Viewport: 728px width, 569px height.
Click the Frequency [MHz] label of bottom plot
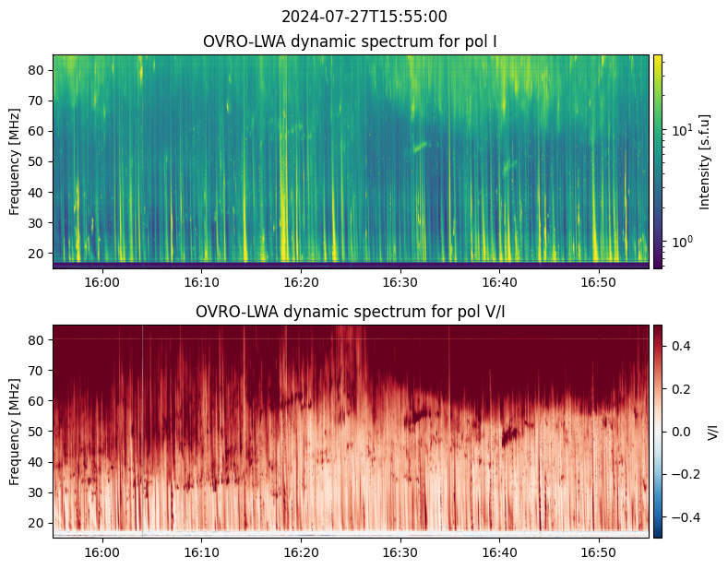[x=15, y=431]
